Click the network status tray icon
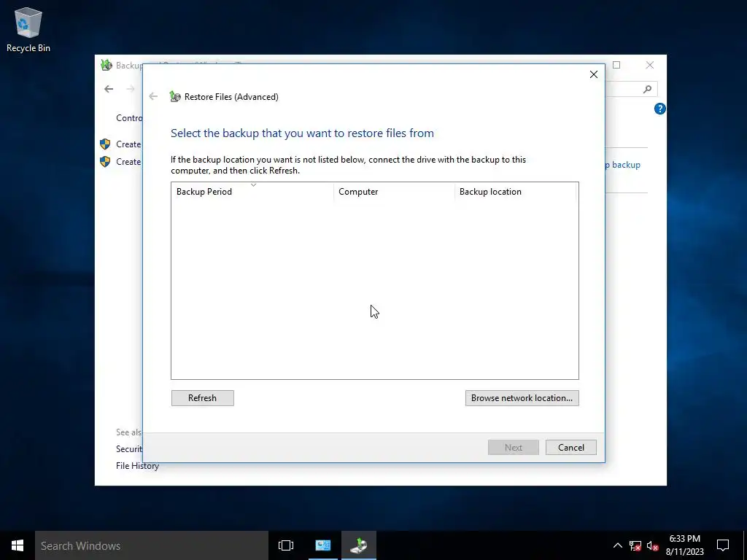 pos(635,545)
